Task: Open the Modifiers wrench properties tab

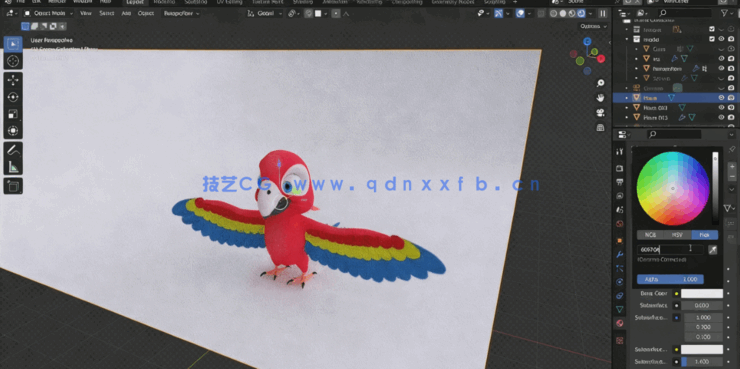Action: tap(620, 254)
